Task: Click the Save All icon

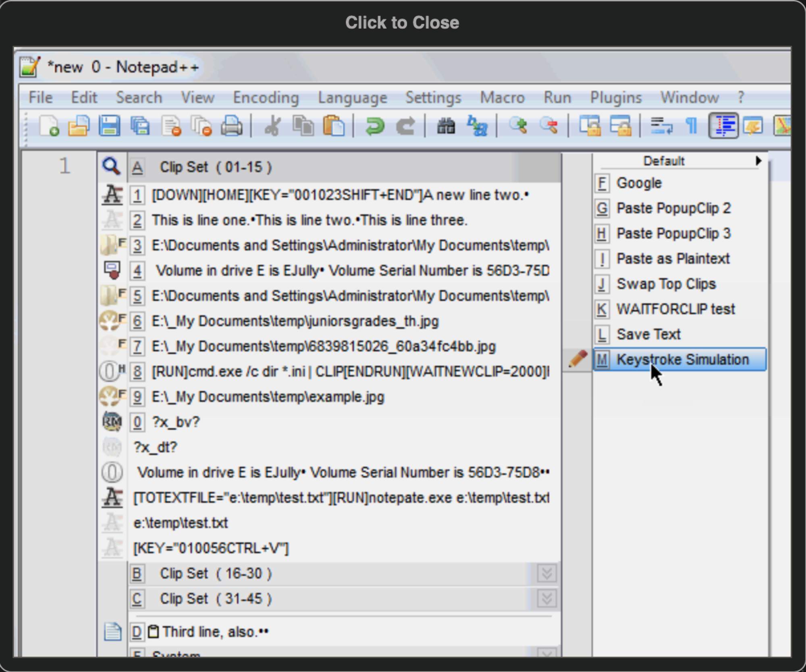Action: click(140, 125)
